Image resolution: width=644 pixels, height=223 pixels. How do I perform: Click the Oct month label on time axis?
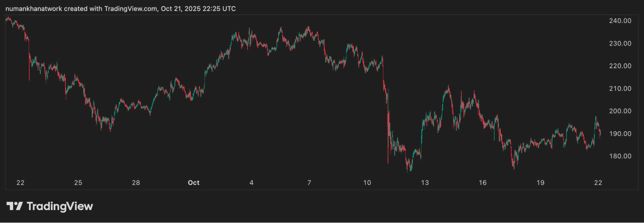[194, 182]
